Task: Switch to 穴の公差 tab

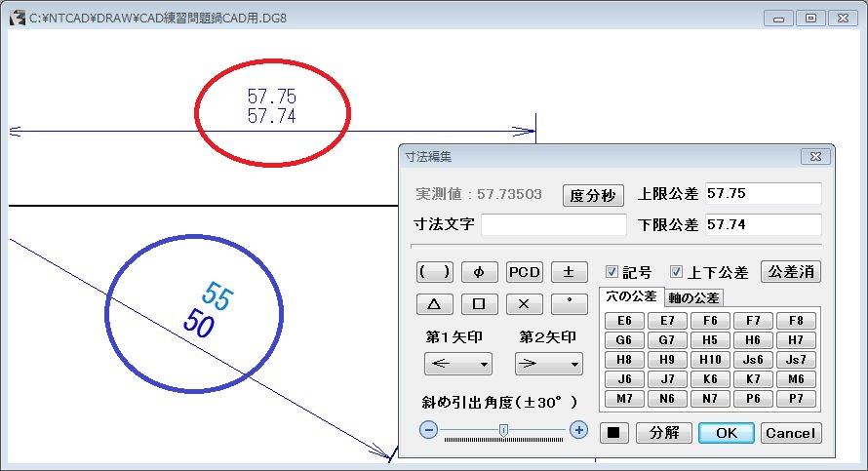Action: [631, 296]
